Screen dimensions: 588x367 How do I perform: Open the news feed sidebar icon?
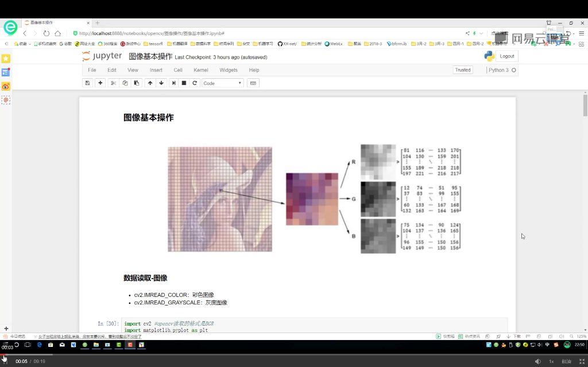tap(6, 72)
